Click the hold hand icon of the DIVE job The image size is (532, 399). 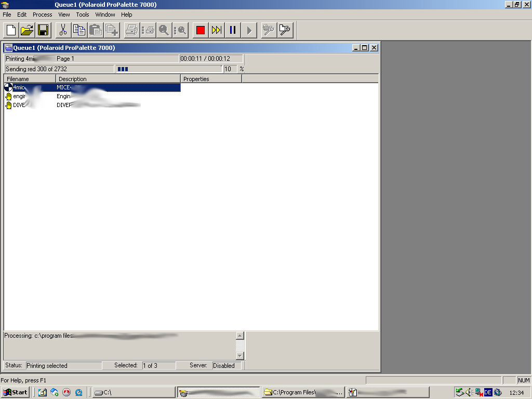tap(8, 105)
